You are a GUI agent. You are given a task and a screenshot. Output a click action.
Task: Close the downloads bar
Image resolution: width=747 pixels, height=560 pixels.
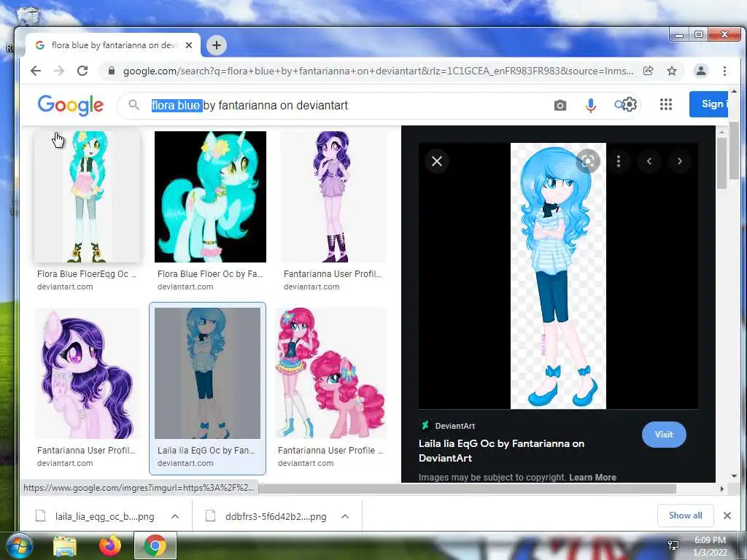click(x=727, y=516)
